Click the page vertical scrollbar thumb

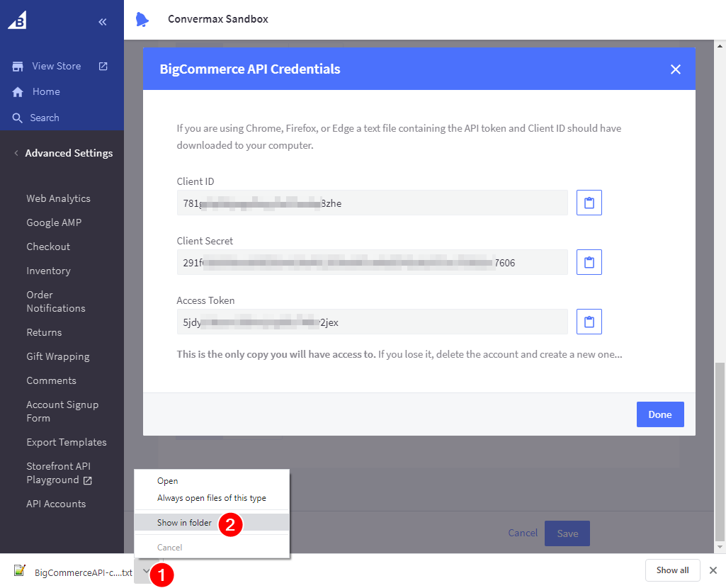pyautogui.click(x=720, y=452)
